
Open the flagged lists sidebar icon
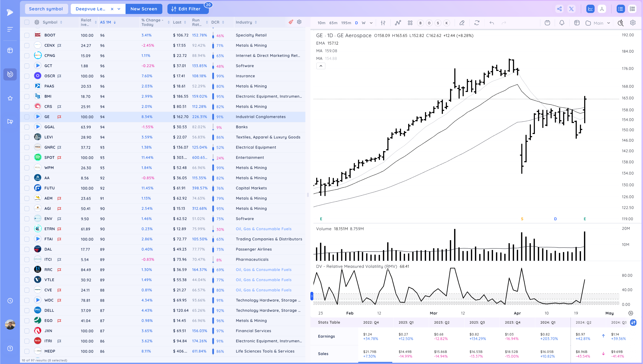point(10,121)
